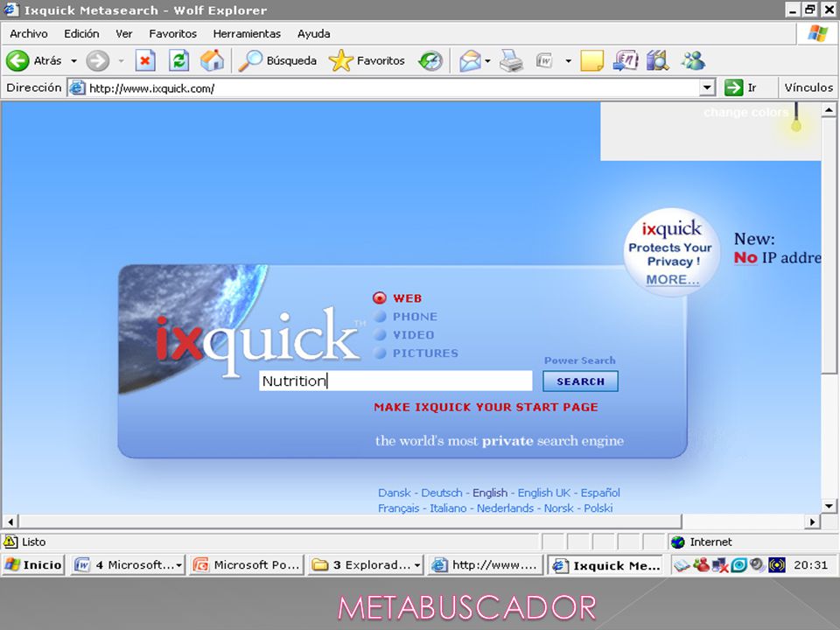This screenshot has height=630, width=840.
Task: Click the Internet security zone indicator
Action: [702, 542]
